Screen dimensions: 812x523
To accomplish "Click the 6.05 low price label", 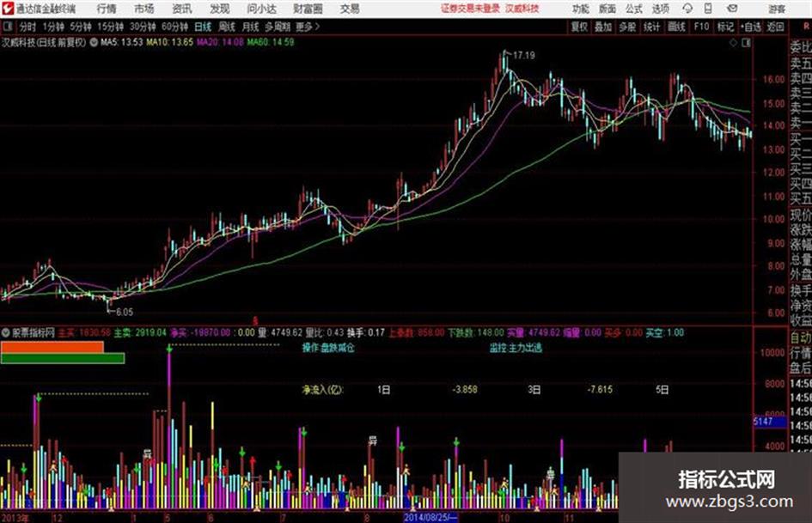I will 125,312.
